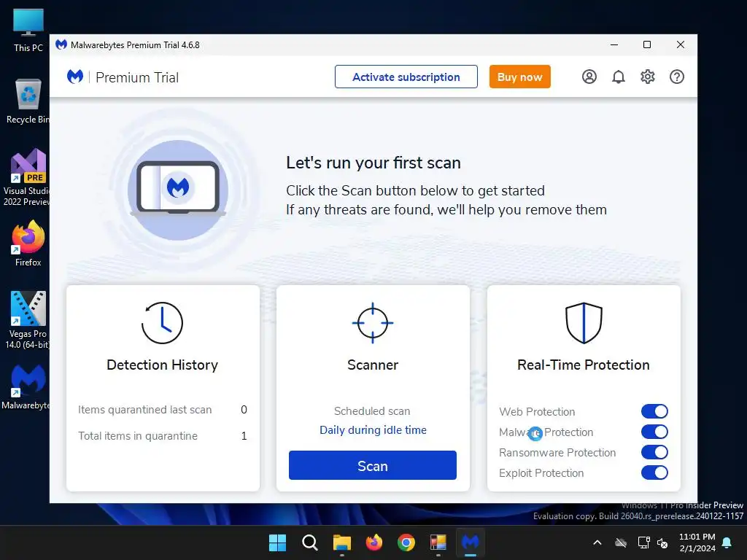Maximize the Malwarebytes window
Image resolution: width=747 pixels, height=560 pixels.
click(647, 44)
